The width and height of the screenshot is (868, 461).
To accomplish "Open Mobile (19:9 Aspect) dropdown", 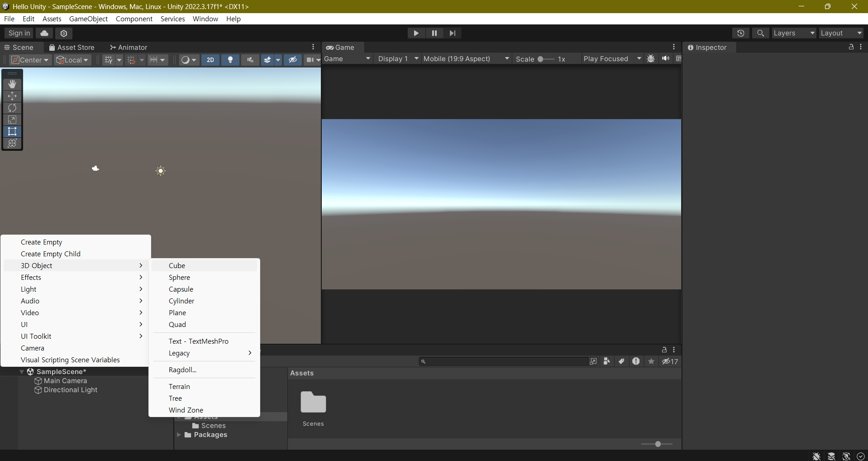I will 466,59.
